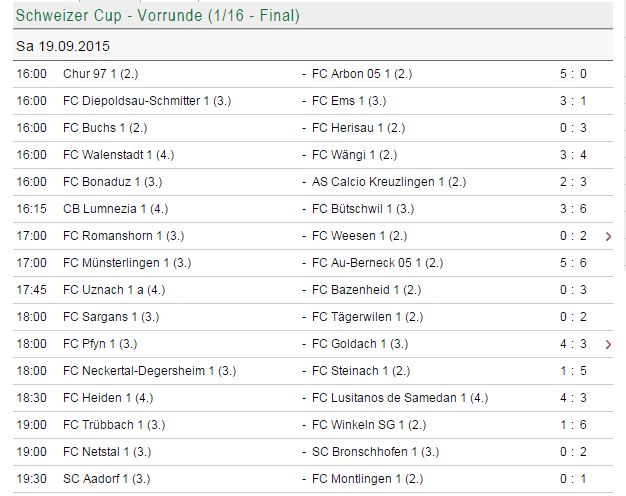Expand arrow on FC Romanshorn vs FC Weesen row
626x496 pixels.
[x=609, y=236]
